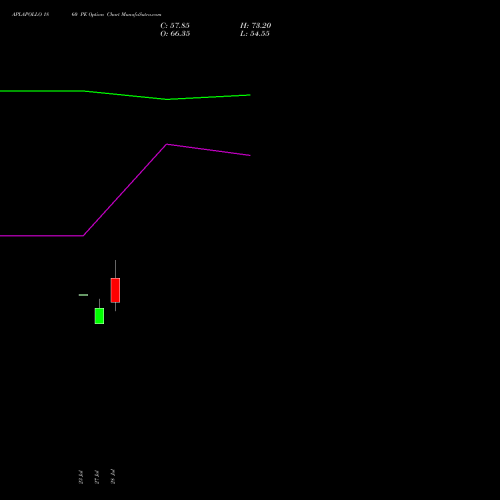Click the small flat doji candle
500x500 pixels.
pos(83,295)
